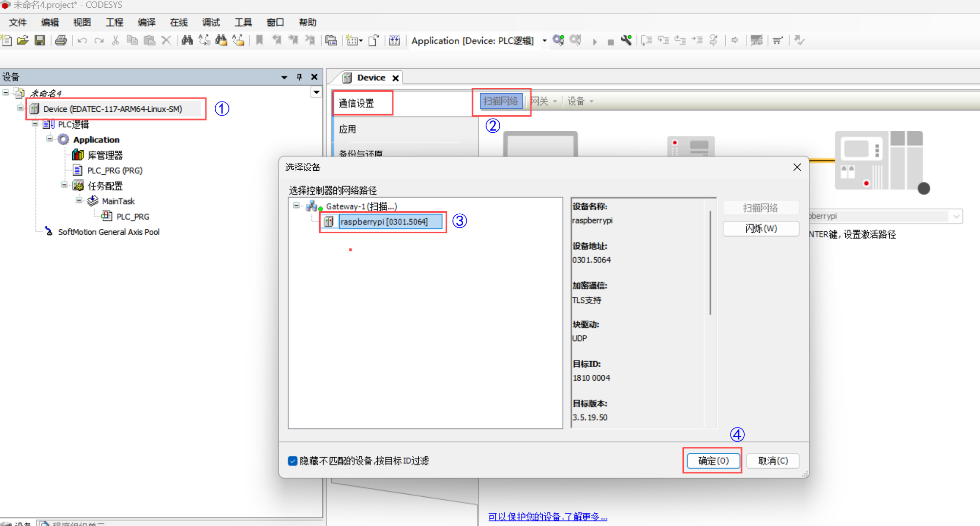This screenshot has height=526, width=980.
Task: Select the 应用 side tab
Action: (405, 129)
